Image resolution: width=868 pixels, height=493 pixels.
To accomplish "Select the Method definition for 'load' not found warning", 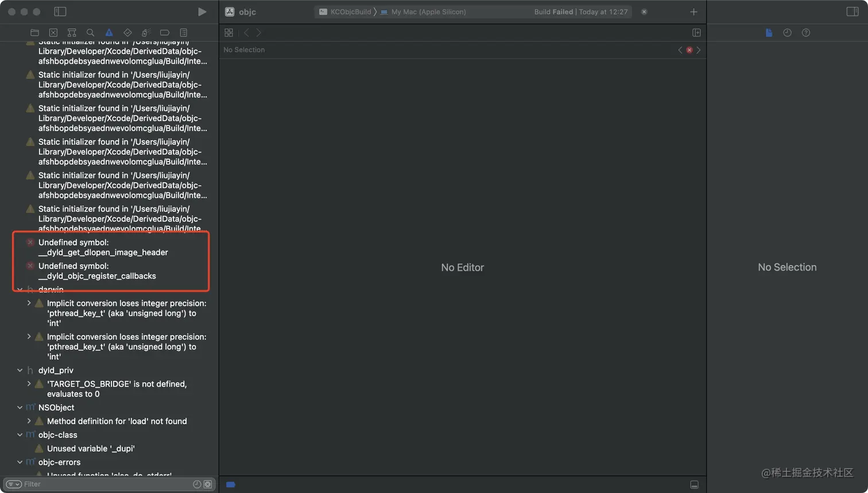I will click(117, 421).
